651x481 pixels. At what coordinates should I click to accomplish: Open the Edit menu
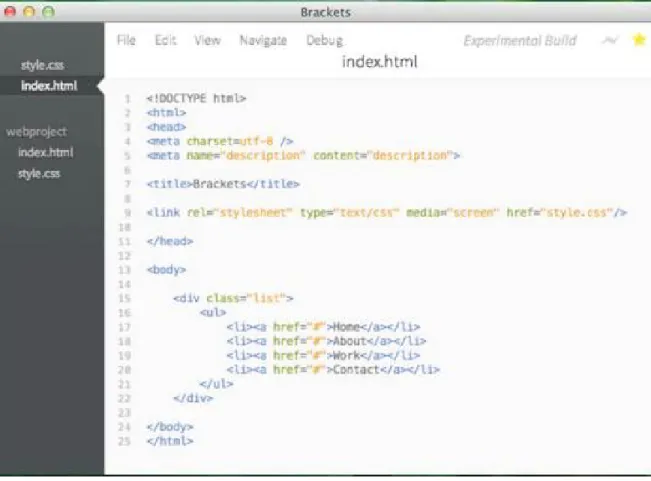[x=166, y=40]
